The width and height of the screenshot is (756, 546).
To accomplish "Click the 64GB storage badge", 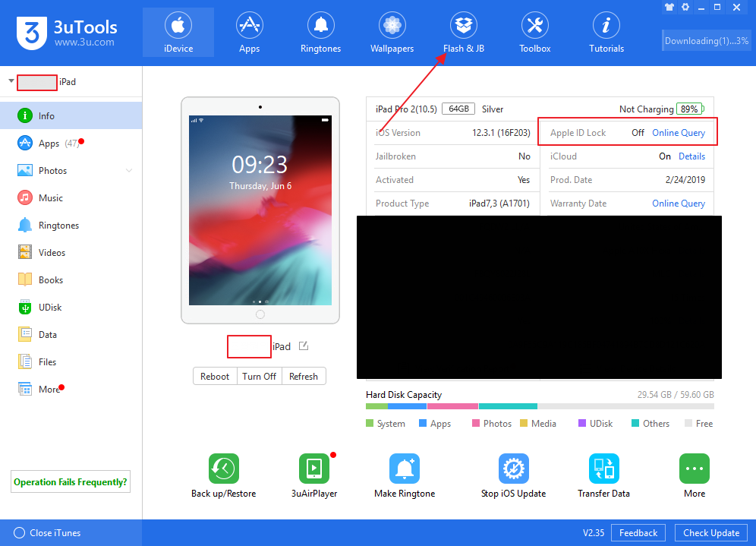I will (458, 109).
